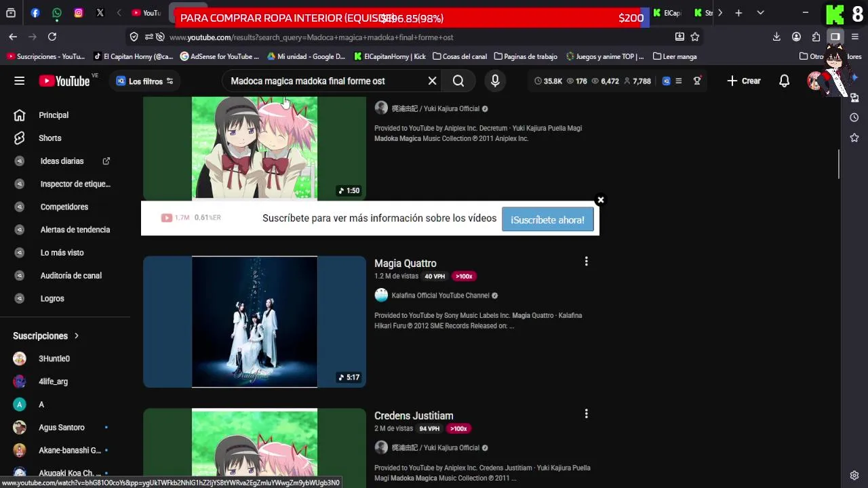The height and width of the screenshot is (488, 868).
Task: Open the AdSense for YouTube bookmark
Action: [220, 57]
